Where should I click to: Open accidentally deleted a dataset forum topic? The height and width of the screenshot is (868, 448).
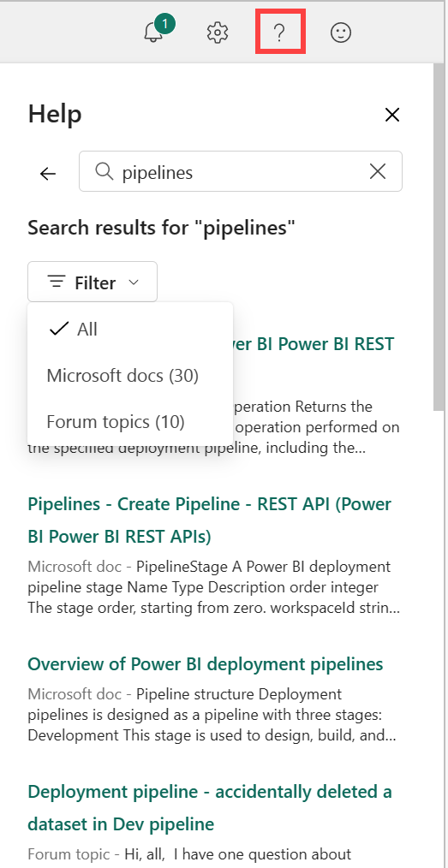[x=210, y=808]
